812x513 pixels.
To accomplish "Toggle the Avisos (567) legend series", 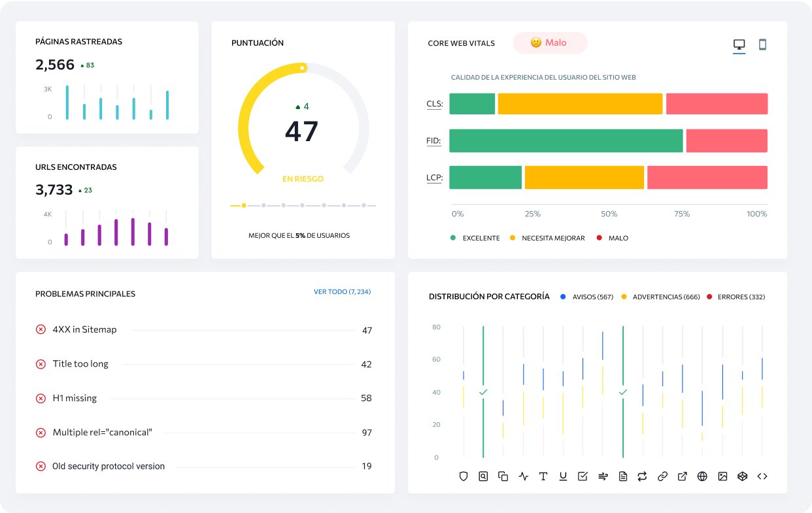I will tap(586, 297).
